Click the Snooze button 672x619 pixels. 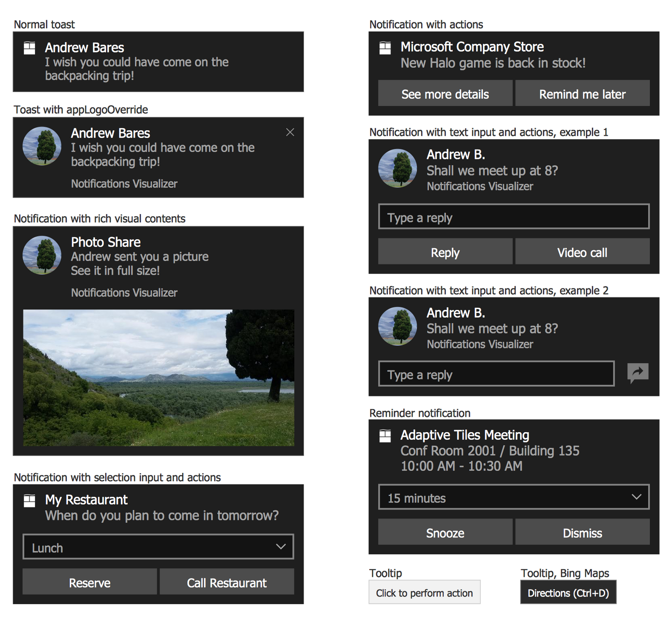(445, 532)
